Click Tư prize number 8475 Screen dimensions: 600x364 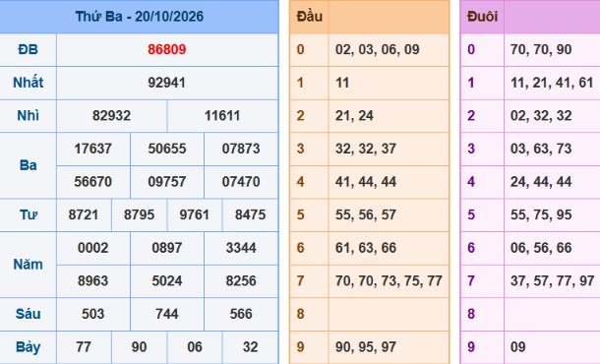pyautogui.click(x=250, y=214)
